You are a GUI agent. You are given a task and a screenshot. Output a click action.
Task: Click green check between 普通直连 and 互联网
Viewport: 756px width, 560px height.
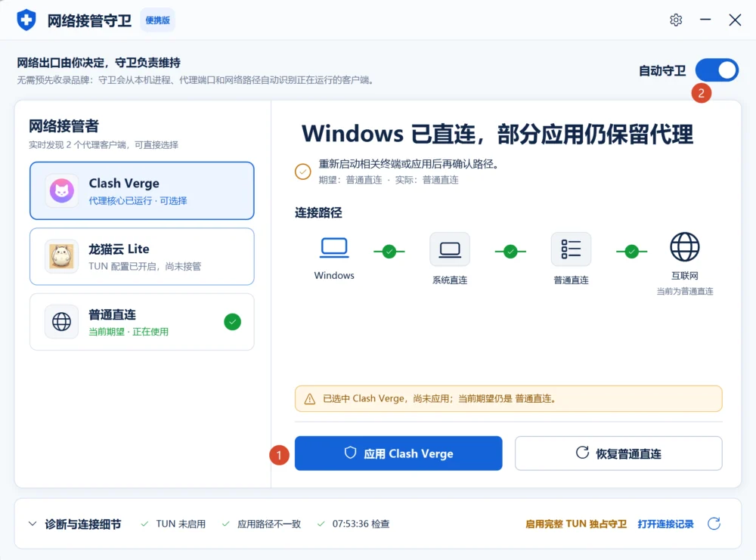tap(631, 251)
